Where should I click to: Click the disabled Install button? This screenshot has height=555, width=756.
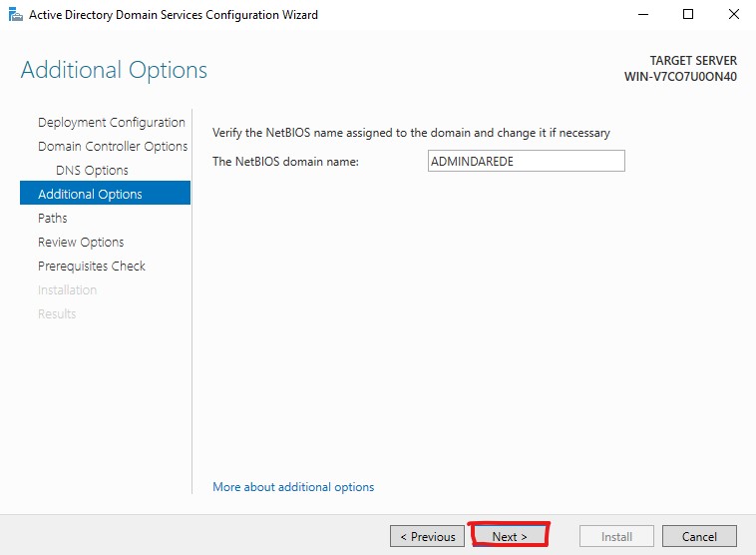tap(616, 536)
